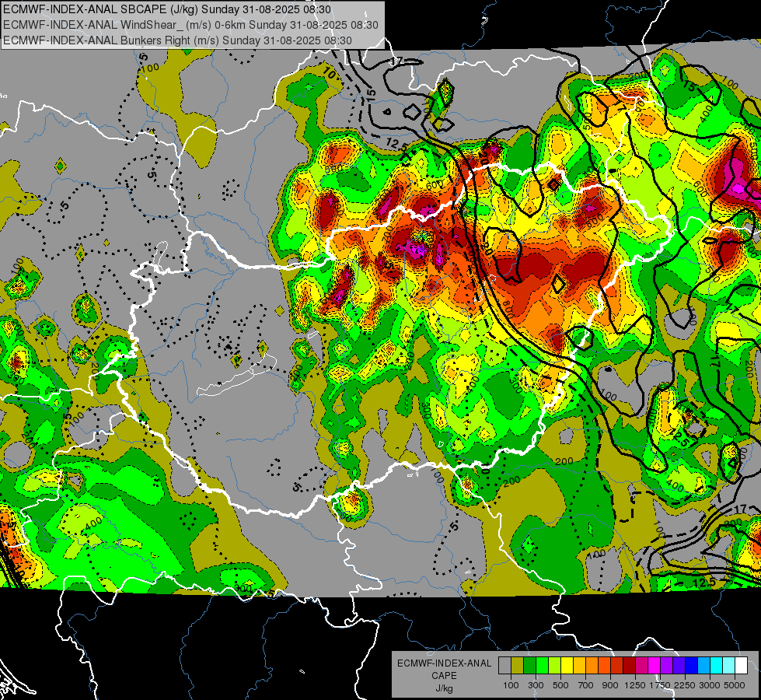Click the J/kg unit in legend
The width and height of the screenshot is (761, 700).
pyautogui.click(x=444, y=689)
